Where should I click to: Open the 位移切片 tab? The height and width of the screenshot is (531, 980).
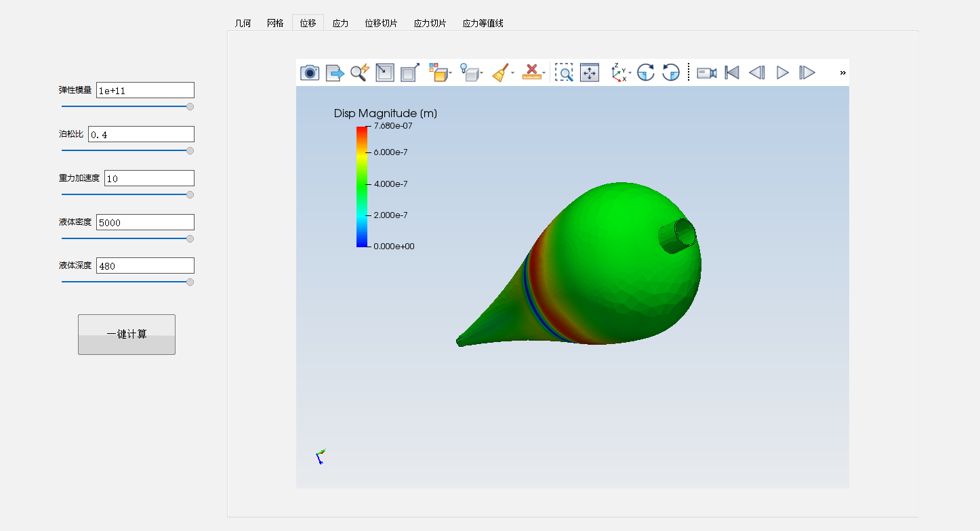[x=381, y=23]
